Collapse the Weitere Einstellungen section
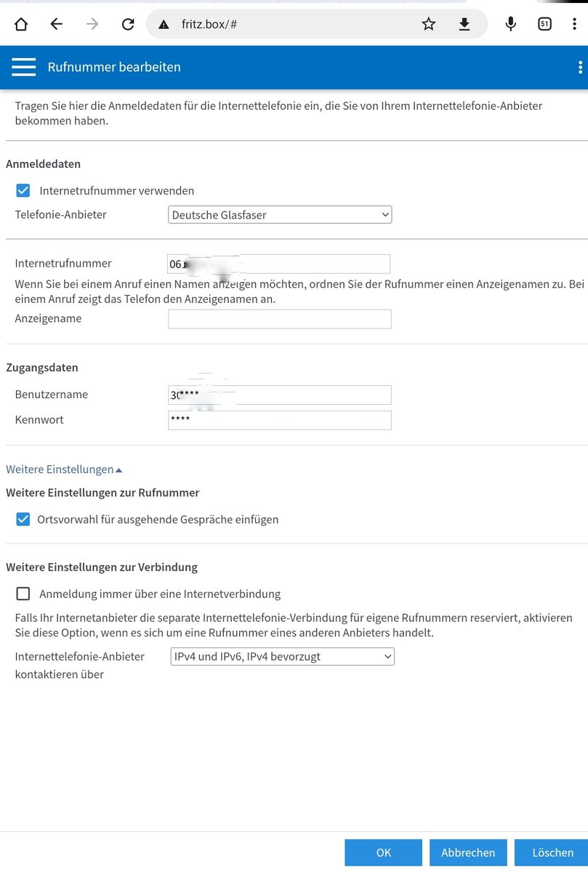This screenshot has width=588, height=872. (x=64, y=469)
